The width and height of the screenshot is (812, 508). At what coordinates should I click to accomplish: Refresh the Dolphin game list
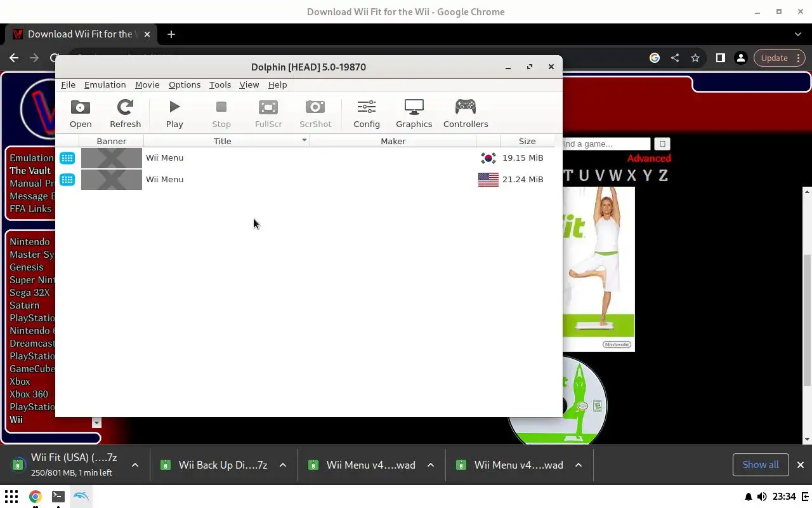(125, 114)
